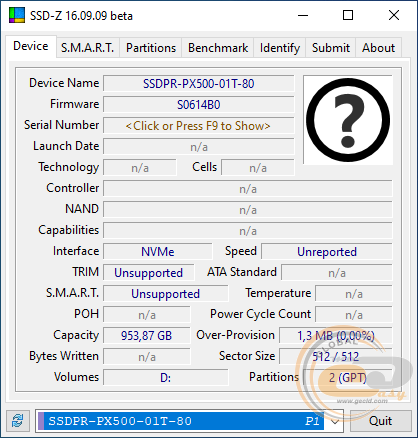This screenshot has height=438, width=418.
Task: Close the SSD-Z window
Action: pyautogui.click(x=394, y=15)
